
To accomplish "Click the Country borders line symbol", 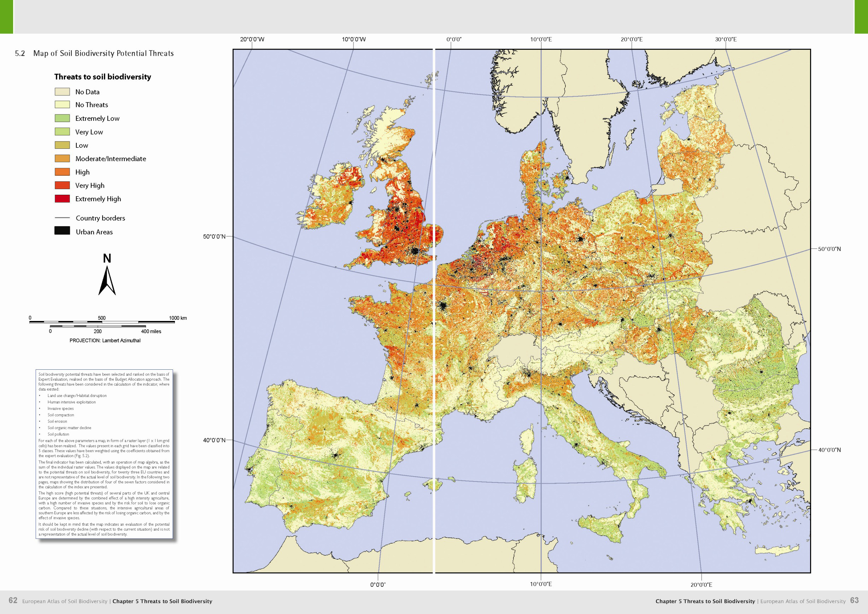I will pos(62,218).
